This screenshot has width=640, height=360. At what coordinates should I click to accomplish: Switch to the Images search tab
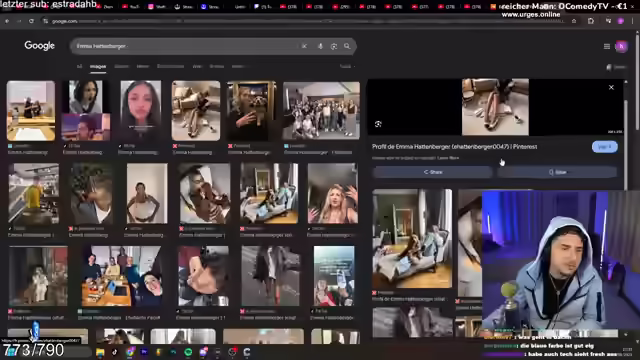pos(98,66)
